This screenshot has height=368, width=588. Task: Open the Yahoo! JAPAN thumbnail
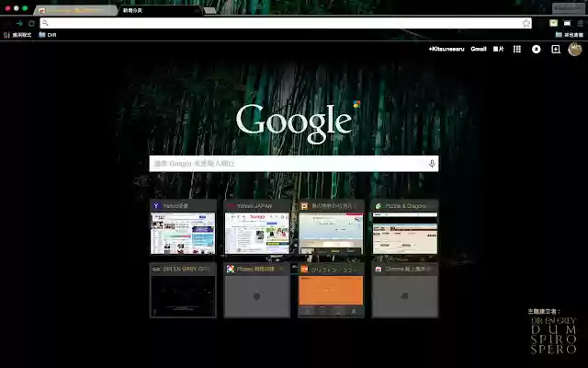[257, 227]
